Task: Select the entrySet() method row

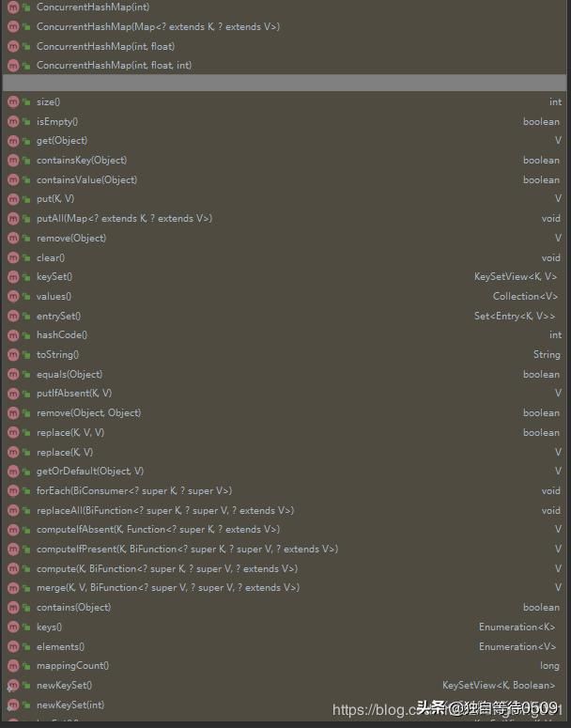Action: point(58,316)
